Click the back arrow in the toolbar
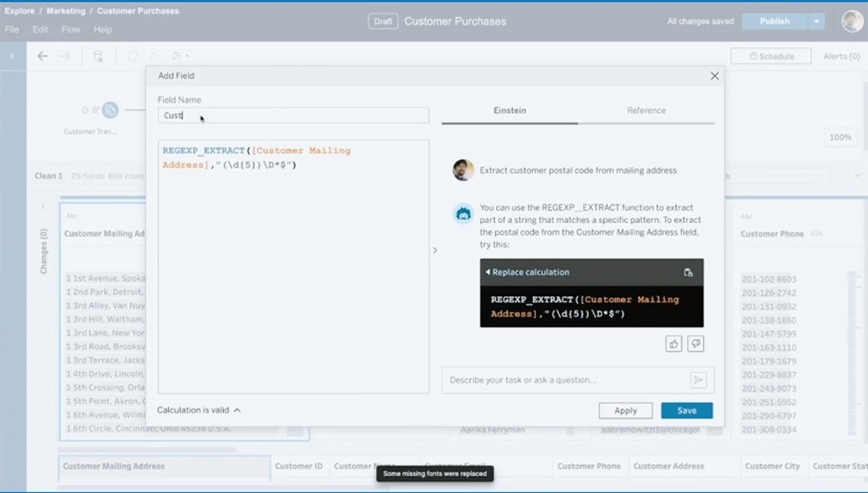The image size is (868, 493). pos(43,56)
